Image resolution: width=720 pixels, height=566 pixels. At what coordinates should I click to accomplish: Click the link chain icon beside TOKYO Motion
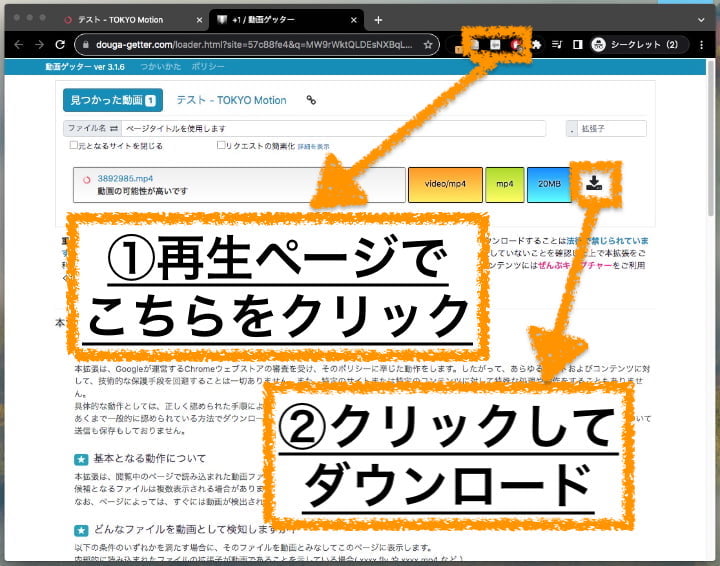[x=311, y=100]
